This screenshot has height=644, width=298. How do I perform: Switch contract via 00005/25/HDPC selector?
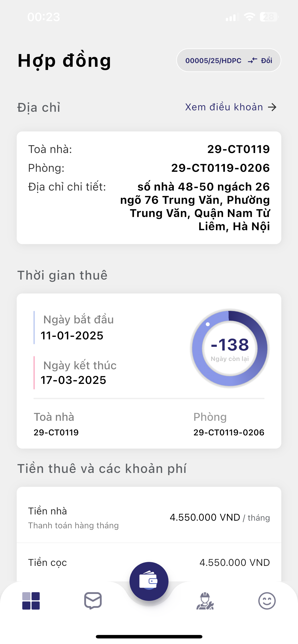[213, 61]
